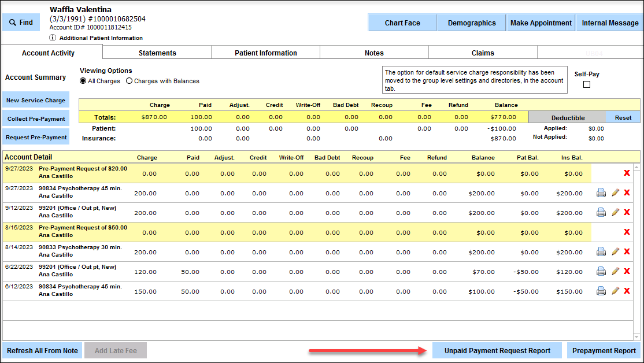Open the Claims tab

click(483, 53)
